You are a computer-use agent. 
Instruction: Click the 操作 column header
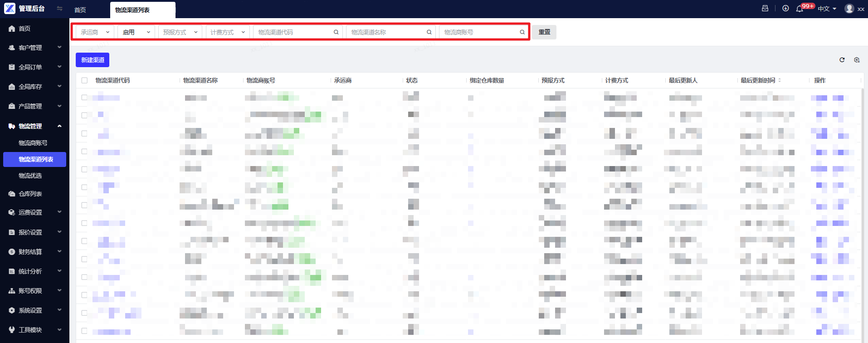[820, 80]
